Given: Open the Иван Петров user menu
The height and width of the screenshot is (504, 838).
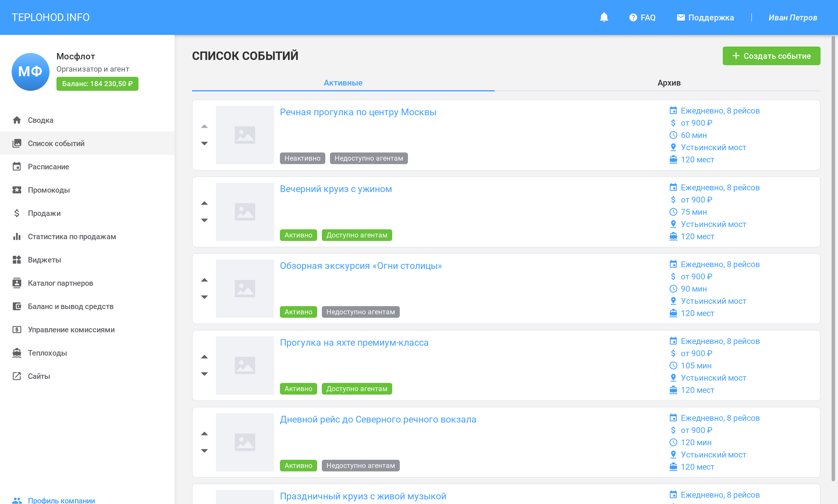Looking at the screenshot, I should pos(793,17).
